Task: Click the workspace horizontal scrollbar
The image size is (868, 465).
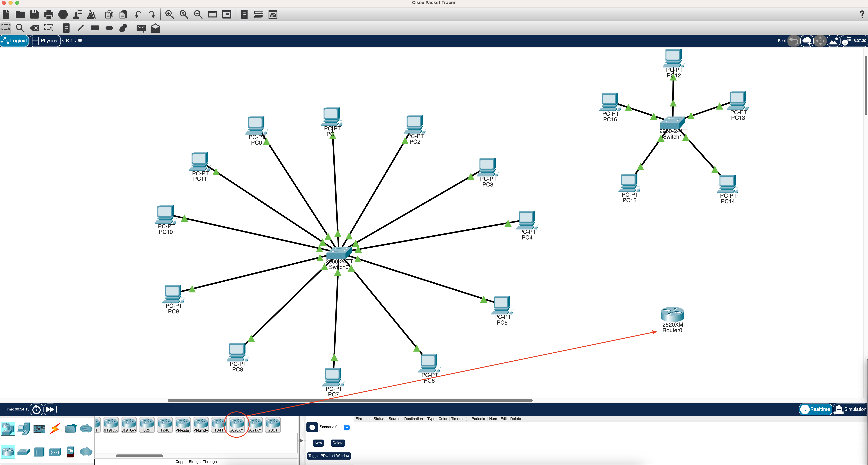Action: click(x=350, y=400)
